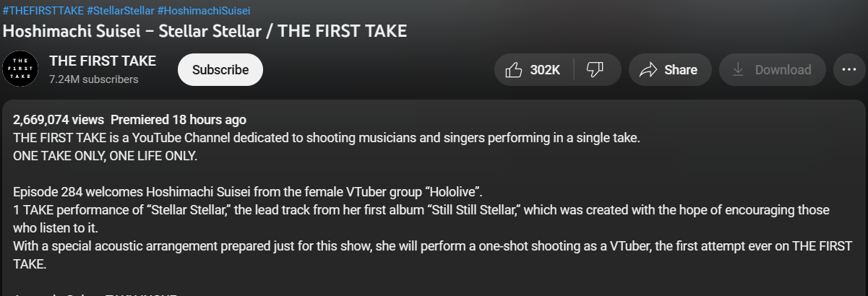Expand the description via 2,669,074 views text

pyautogui.click(x=58, y=120)
